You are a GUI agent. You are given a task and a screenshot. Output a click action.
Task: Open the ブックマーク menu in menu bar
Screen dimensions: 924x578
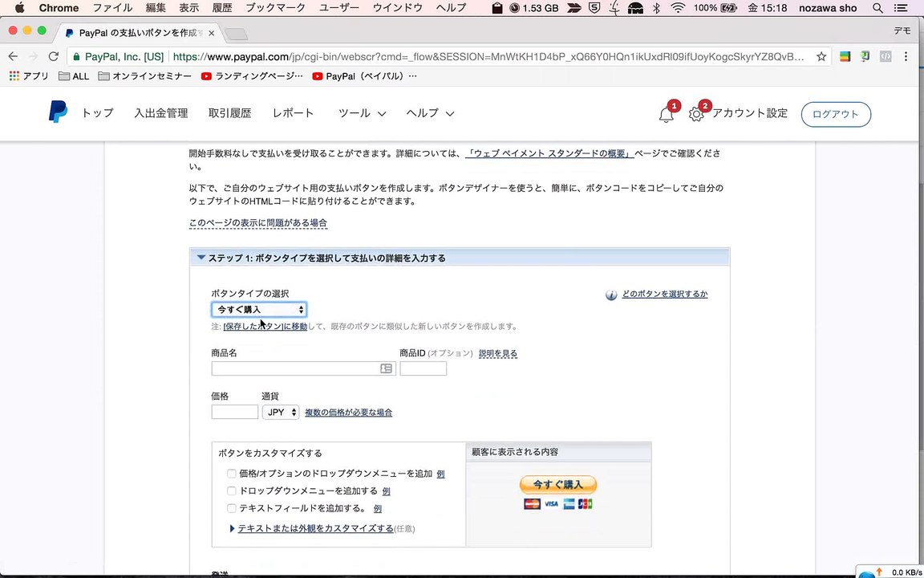tap(275, 8)
